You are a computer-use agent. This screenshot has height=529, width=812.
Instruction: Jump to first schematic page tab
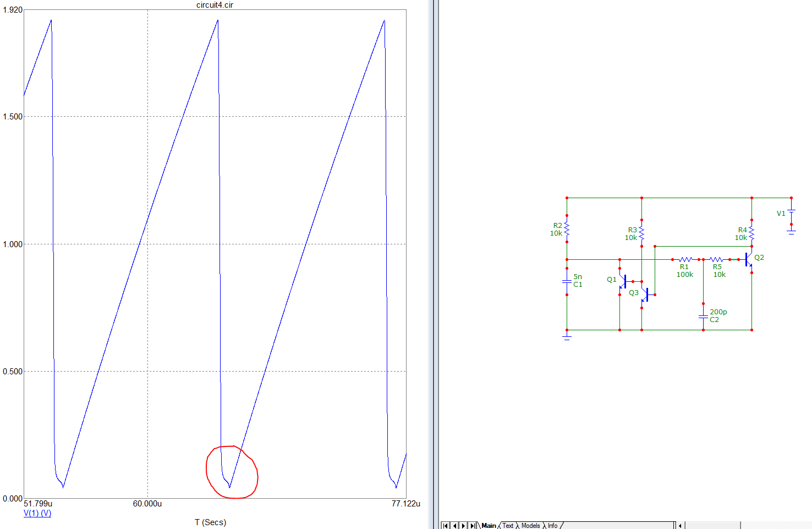(446, 526)
